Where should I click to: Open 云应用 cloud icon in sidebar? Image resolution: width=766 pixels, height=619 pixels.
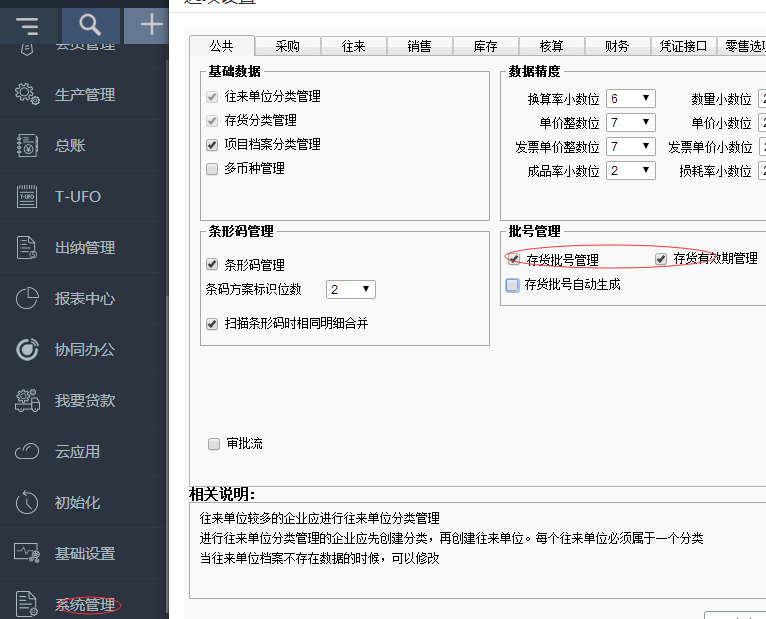(27, 452)
